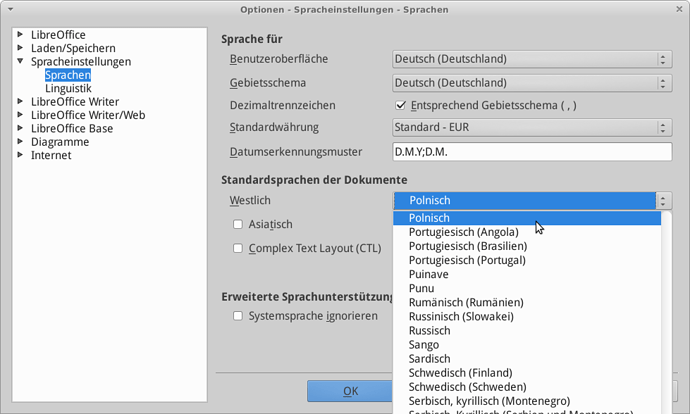
Task: Choose Portugiesisch (Angola) in the list
Action: (x=527, y=232)
